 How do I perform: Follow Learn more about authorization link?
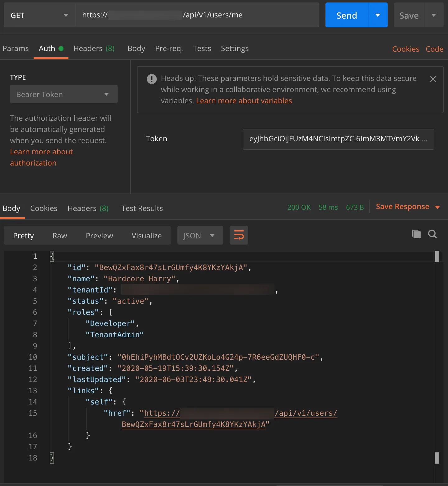41,157
